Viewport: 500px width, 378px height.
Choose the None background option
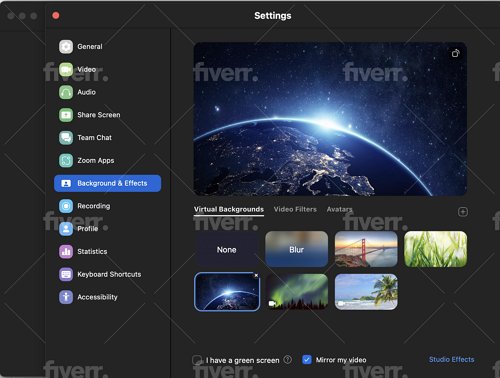point(227,249)
